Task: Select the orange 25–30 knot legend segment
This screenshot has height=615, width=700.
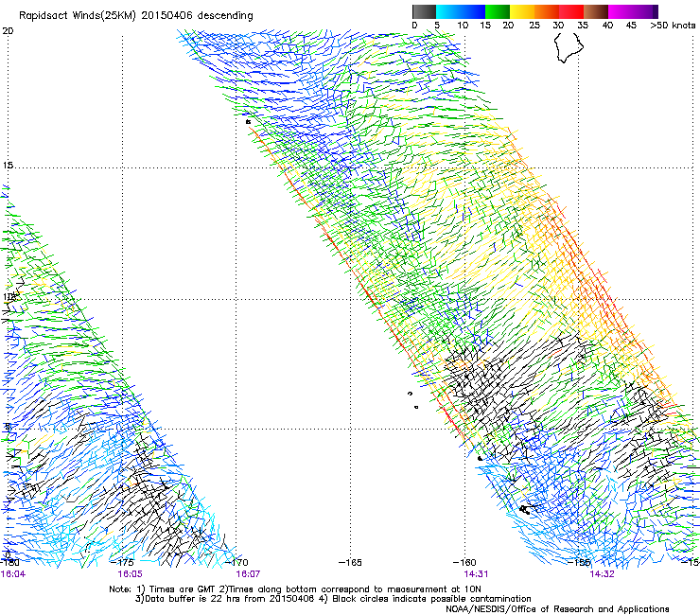Action: pos(547,11)
